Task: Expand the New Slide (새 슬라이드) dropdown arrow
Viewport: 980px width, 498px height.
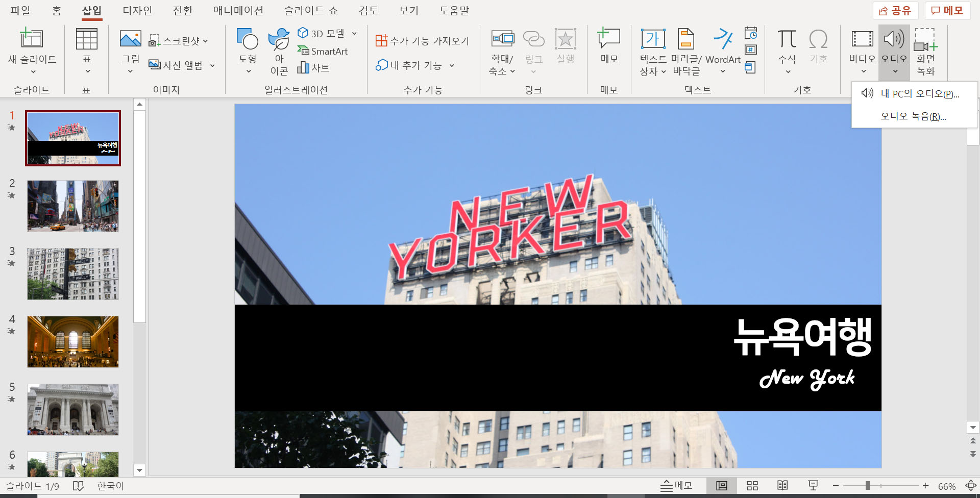Action: pyautogui.click(x=33, y=71)
